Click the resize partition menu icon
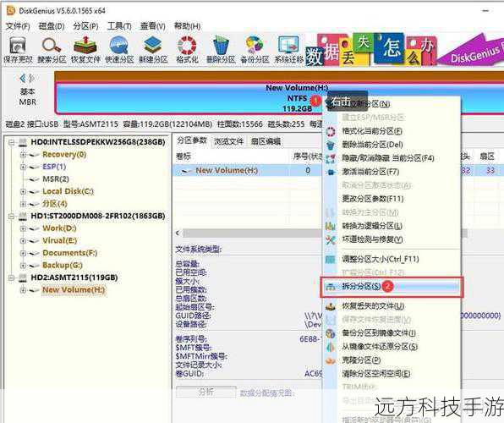Image resolution: width=504 pixels, height=423 pixels. pos(331,259)
